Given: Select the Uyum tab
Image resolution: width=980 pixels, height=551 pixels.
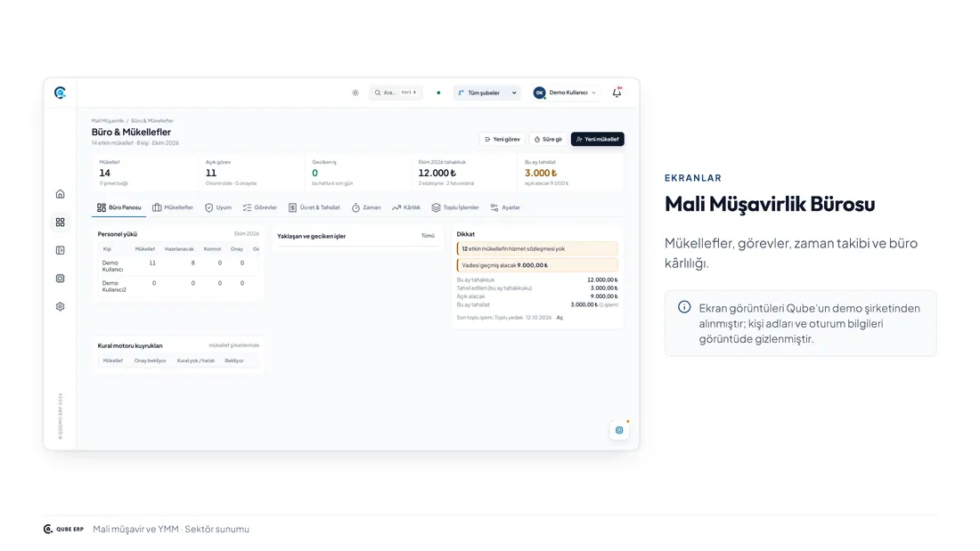Looking at the screenshot, I should click(x=218, y=207).
